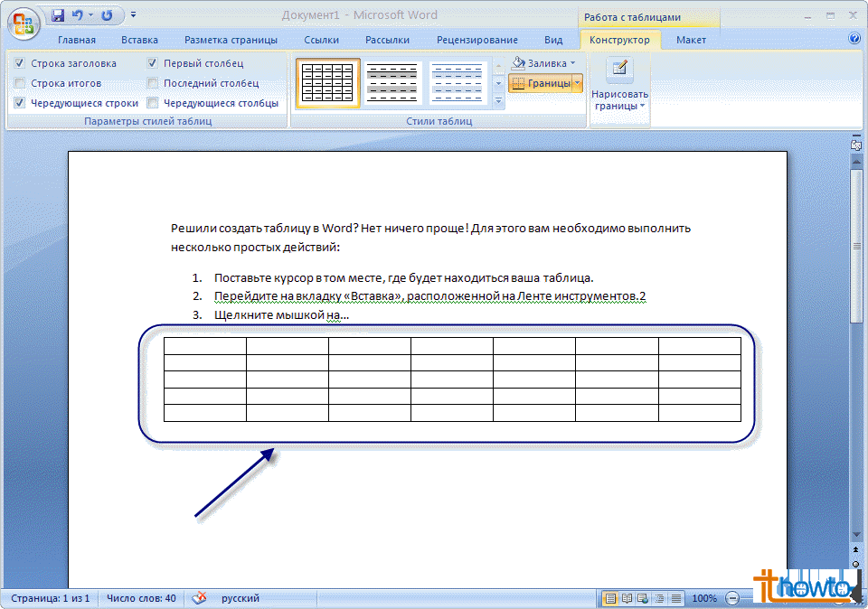Viewport: 868px width, 609px height.
Task: Uncheck the Строка заголовка checkbox
Action: click(20, 63)
